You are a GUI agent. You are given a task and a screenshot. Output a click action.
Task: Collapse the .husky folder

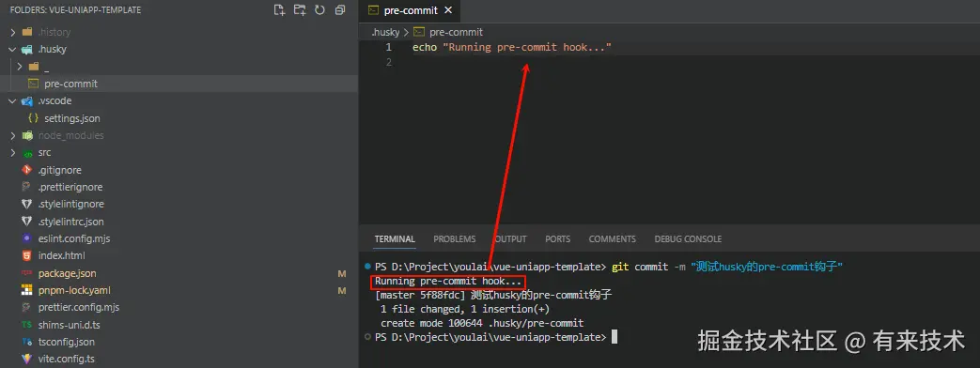tap(13, 49)
